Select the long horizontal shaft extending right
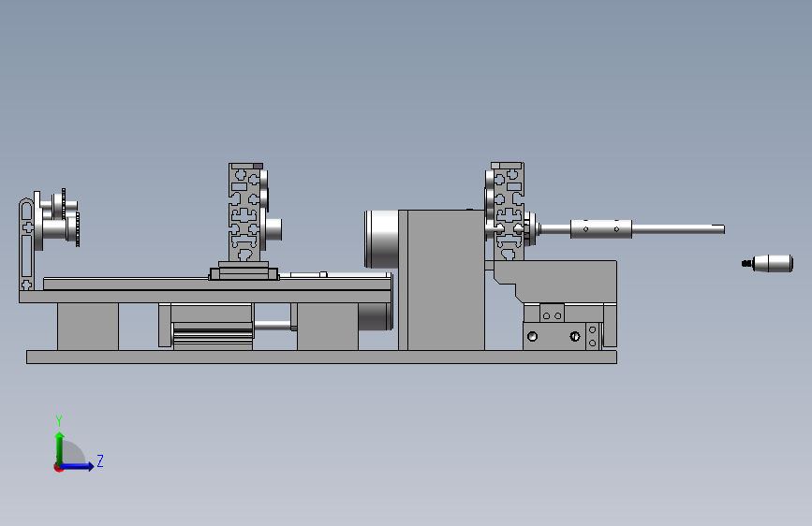The image size is (812, 526). (x=676, y=228)
